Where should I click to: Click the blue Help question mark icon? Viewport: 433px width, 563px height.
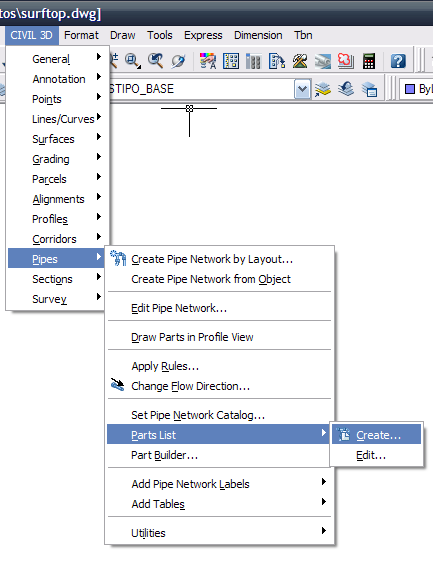pos(398,61)
